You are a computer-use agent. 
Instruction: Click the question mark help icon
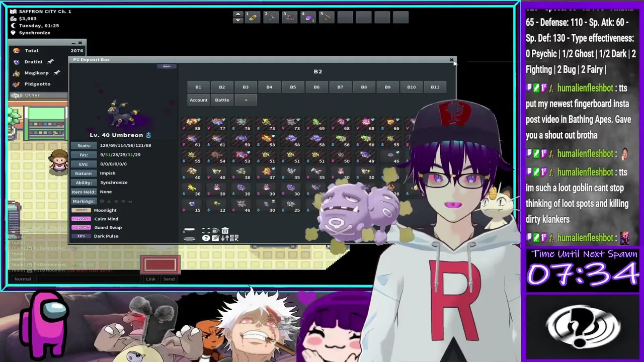(206, 238)
